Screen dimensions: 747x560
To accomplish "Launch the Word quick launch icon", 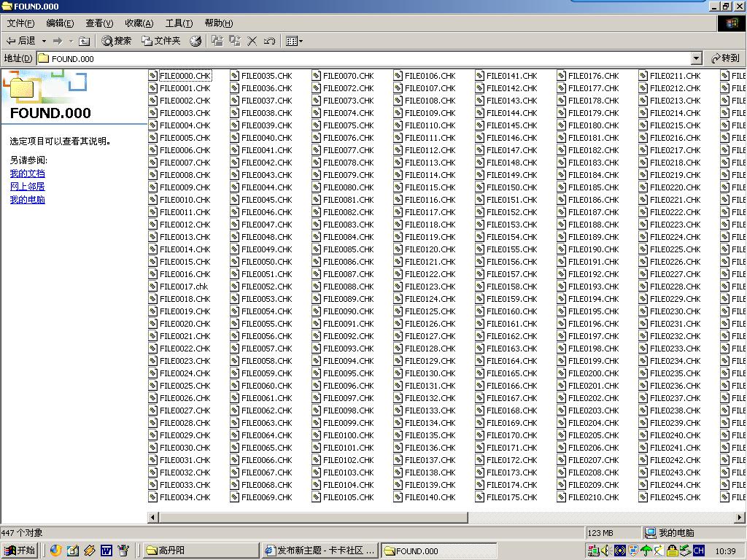I will pyautogui.click(x=107, y=551).
